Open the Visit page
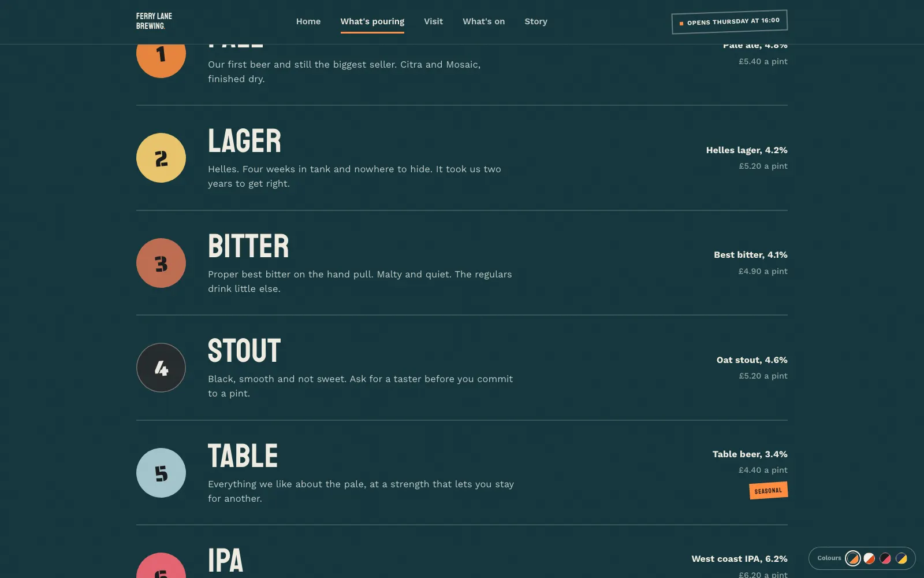 coord(434,21)
